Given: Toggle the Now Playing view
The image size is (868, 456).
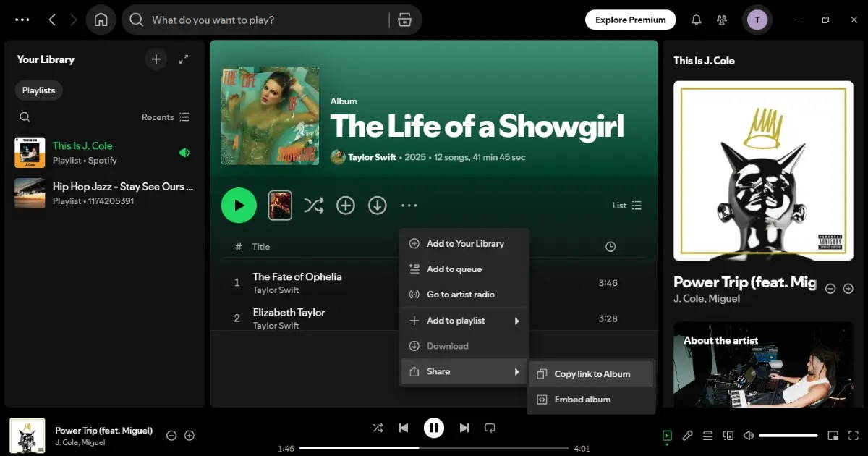Looking at the screenshot, I should click(x=667, y=436).
